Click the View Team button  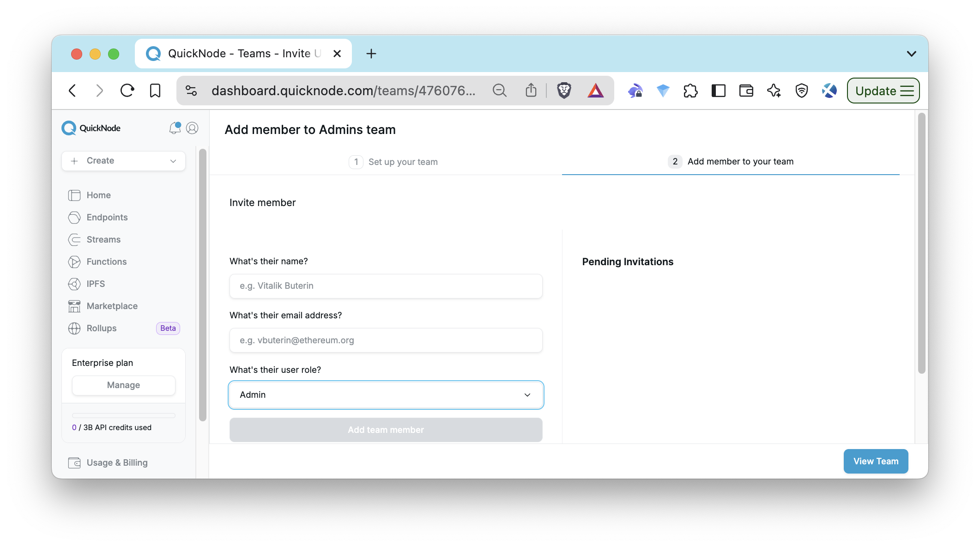tap(876, 461)
